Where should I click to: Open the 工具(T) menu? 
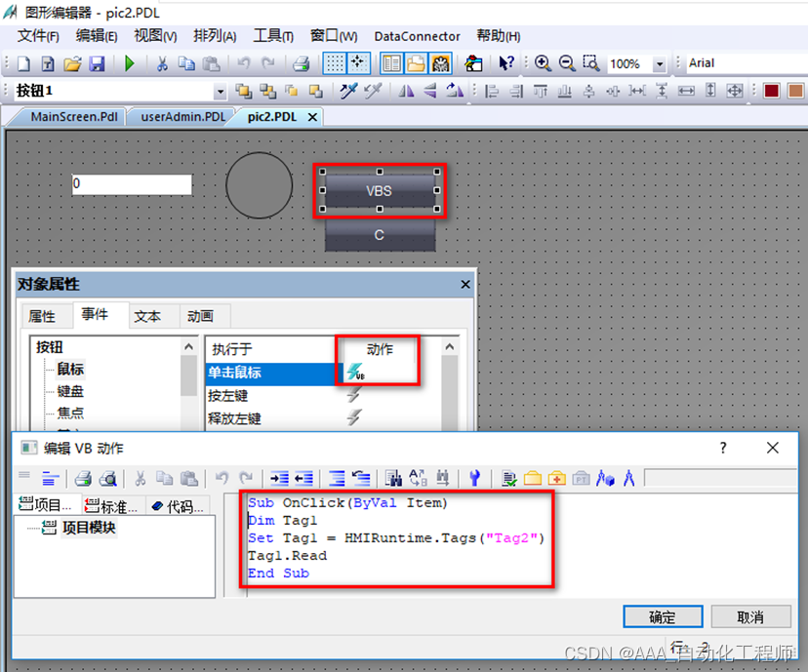pos(273,36)
